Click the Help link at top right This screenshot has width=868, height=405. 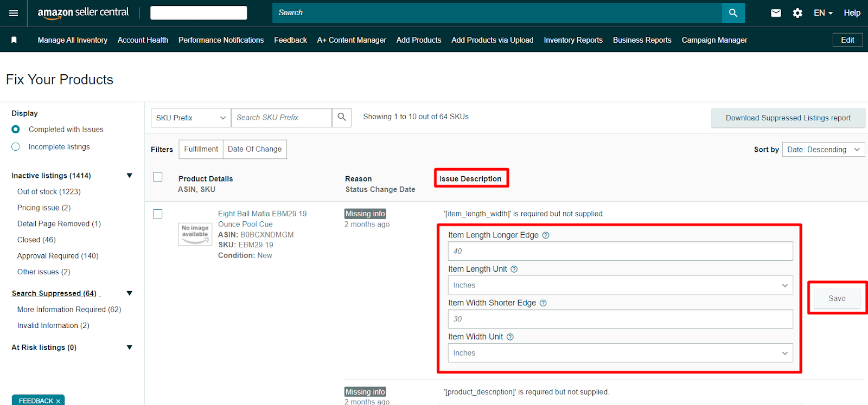[x=852, y=13]
